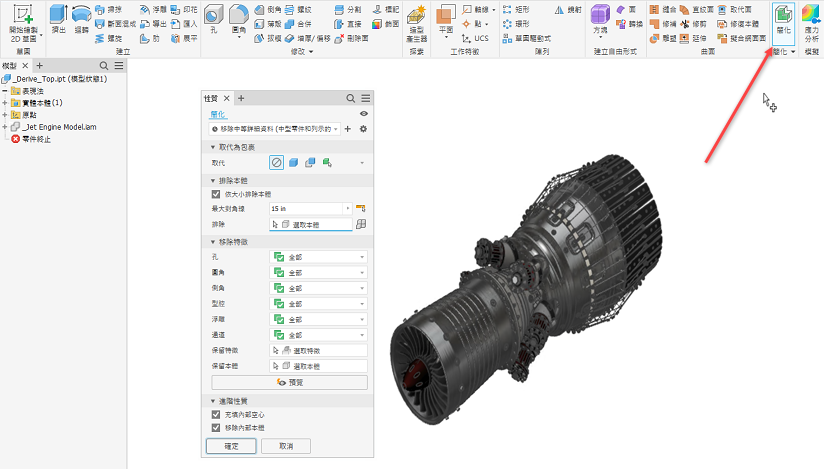This screenshot has width=824, height=469.
Task: Select the Emboss (浮雕) tool
Action: pos(153,9)
